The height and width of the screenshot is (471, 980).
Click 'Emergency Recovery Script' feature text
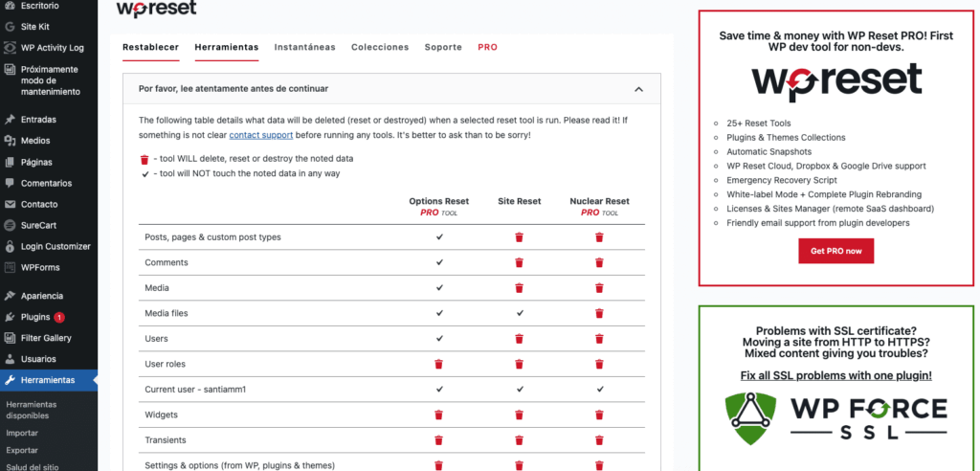pos(782,180)
